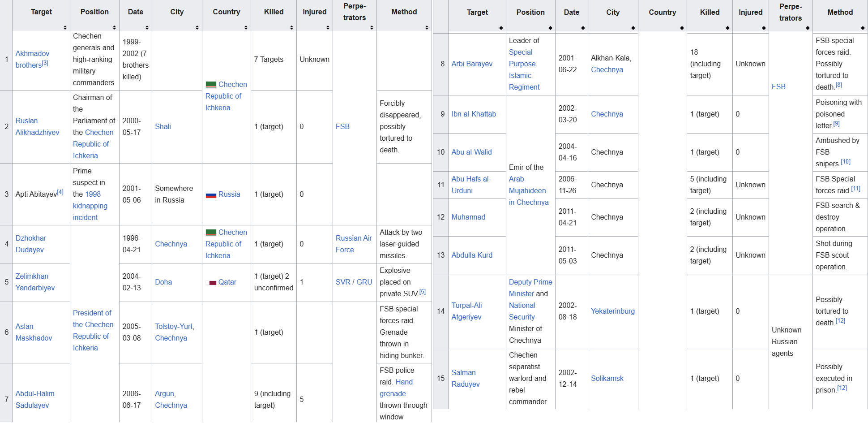Open footnote [5] after private SUV
The height and width of the screenshot is (423, 868).
pyautogui.click(x=423, y=292)
